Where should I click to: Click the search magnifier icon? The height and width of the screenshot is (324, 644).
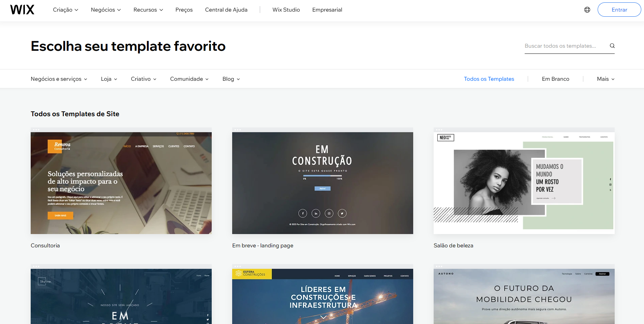point(612,46)
